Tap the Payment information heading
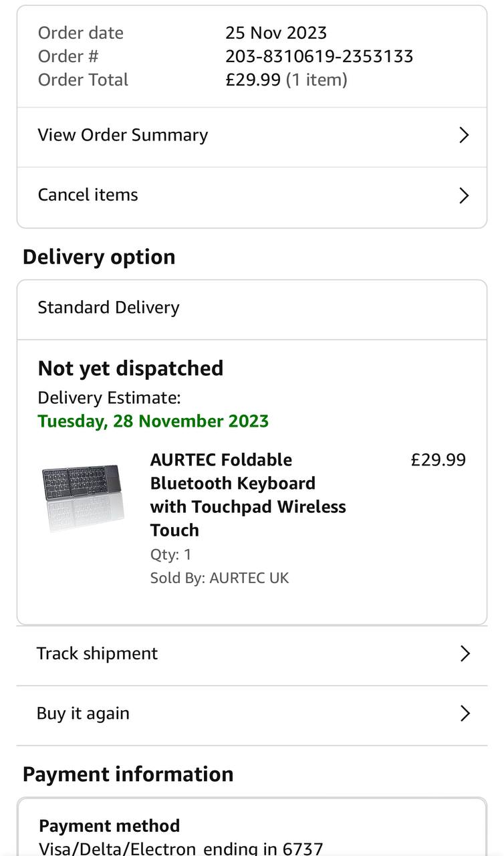 [x=128, y=774]
